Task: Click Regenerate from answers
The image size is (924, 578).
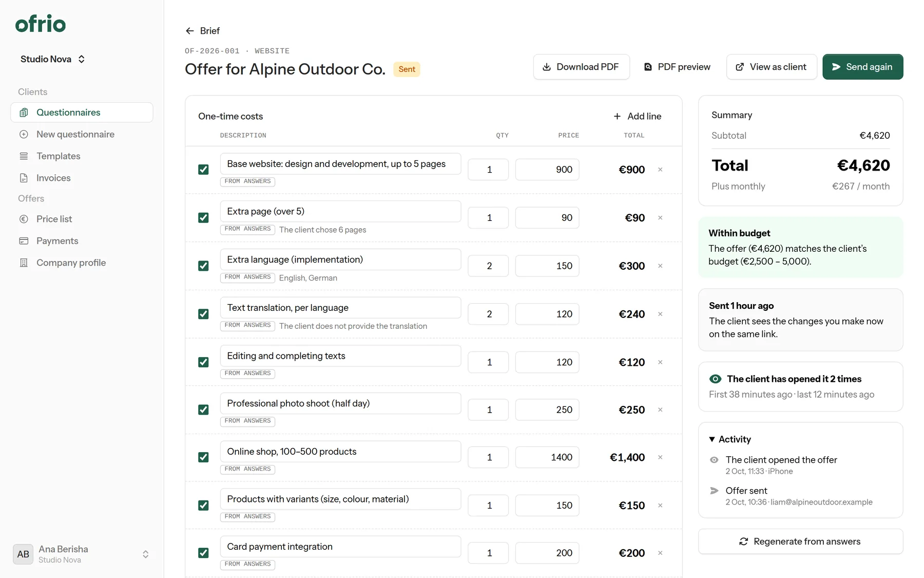Action: 800,542
